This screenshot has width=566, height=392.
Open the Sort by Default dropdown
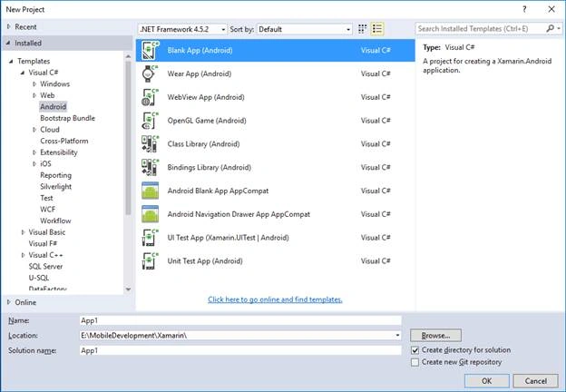304,29
